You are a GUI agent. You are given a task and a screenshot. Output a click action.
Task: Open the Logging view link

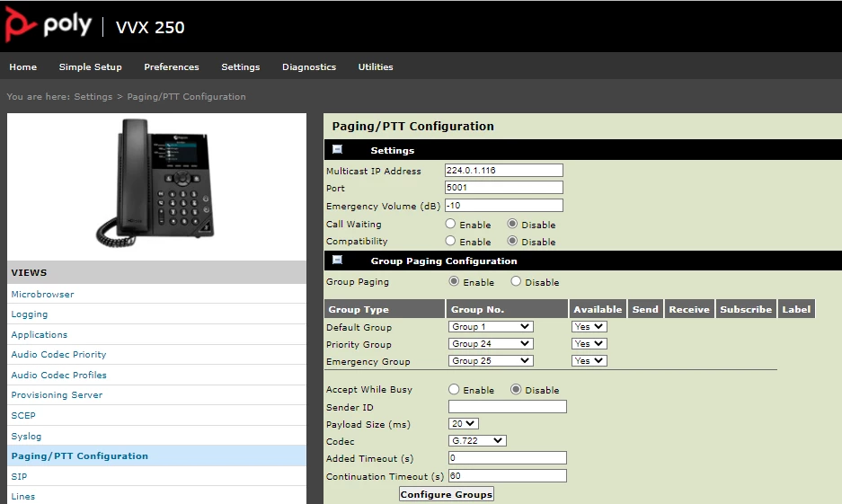(x=30, y=314)
